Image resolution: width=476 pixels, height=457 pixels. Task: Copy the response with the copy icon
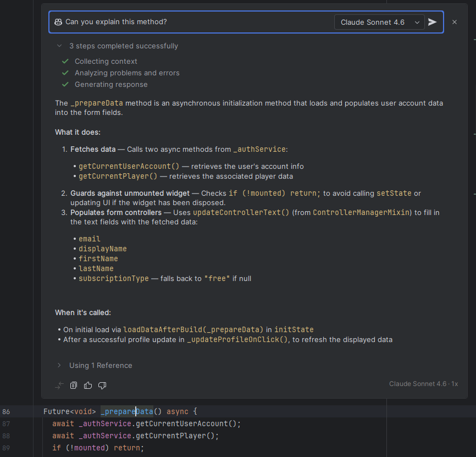[x=74, y=386]
